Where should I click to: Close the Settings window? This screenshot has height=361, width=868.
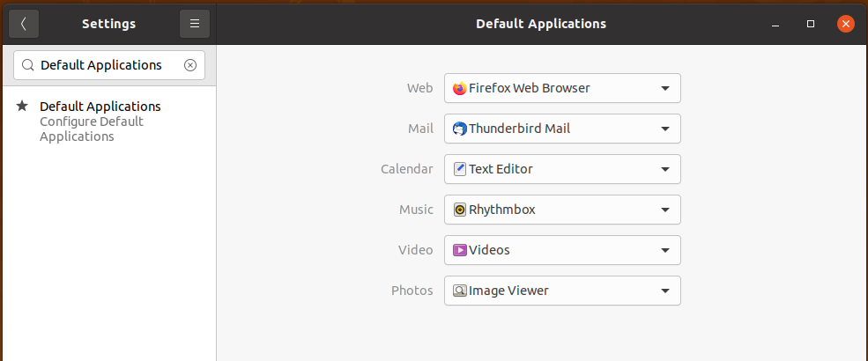point(845,24)
